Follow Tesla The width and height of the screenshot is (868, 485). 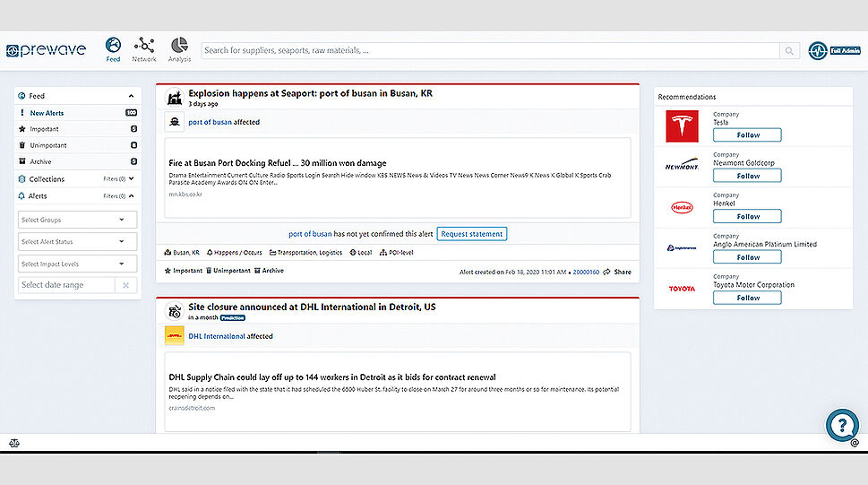747,134
